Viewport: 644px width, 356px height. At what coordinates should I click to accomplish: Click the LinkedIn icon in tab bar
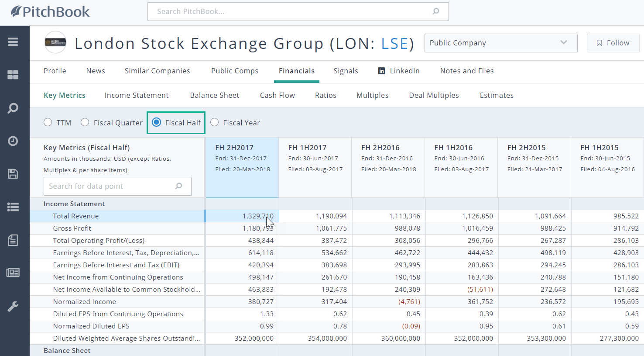[381, 71]
